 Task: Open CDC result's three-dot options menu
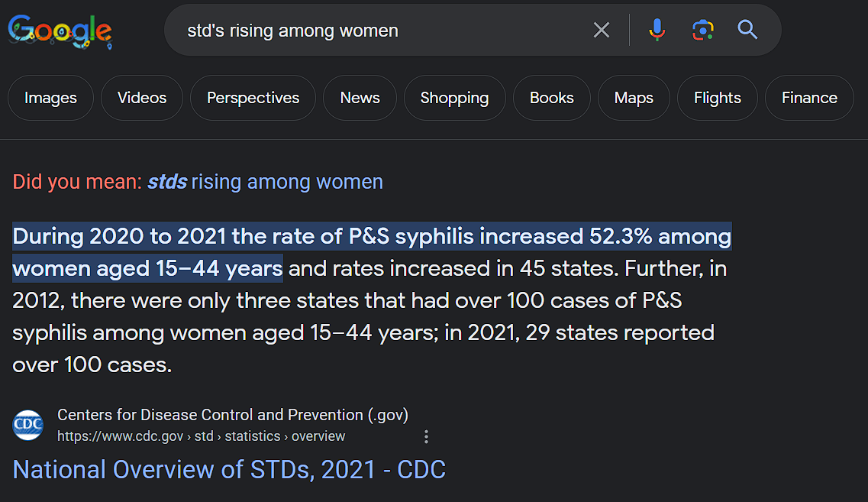click(426, 436)
